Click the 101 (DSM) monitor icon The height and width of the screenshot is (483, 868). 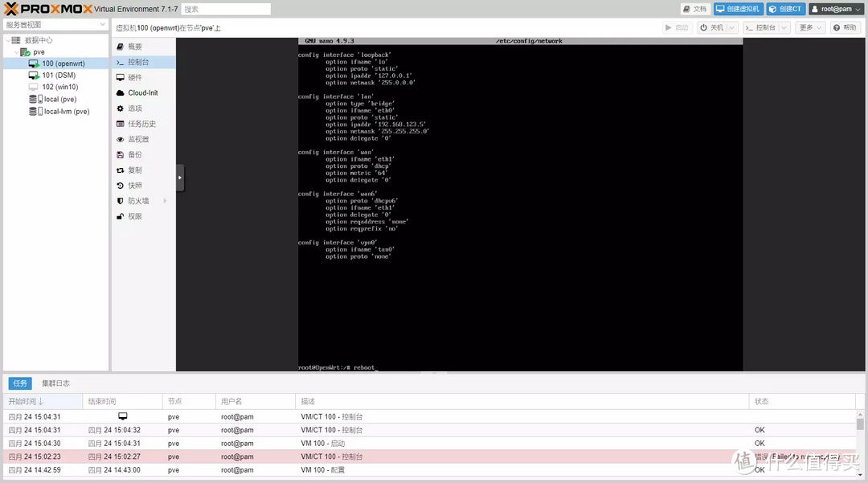pos(33,76)
